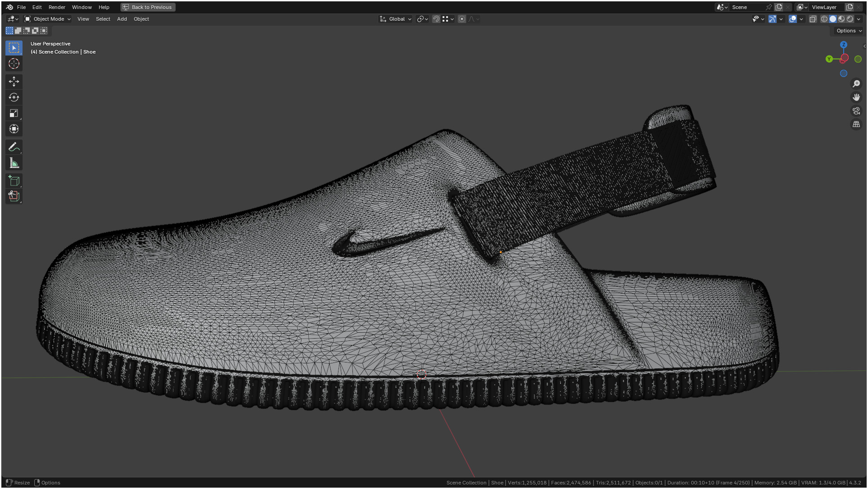Viewport: 868px width, 489px height.
Task: Select the Transform tool
Action: 14,129
